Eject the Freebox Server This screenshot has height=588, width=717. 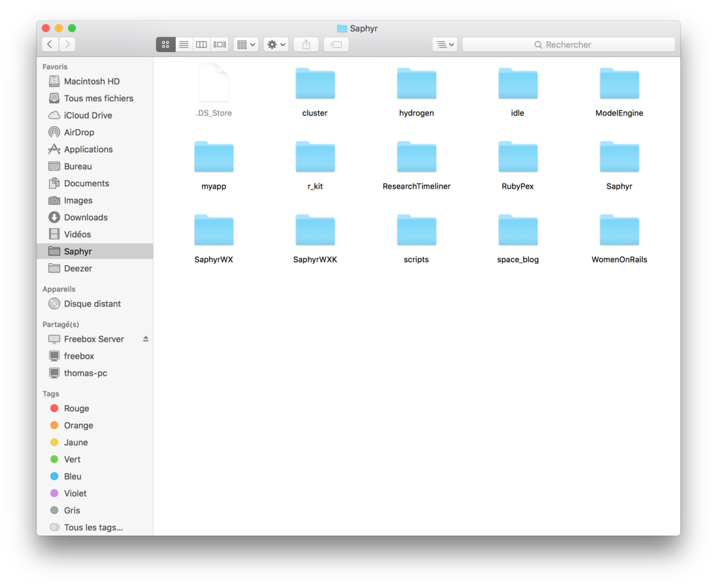click(x=145, y=339)
